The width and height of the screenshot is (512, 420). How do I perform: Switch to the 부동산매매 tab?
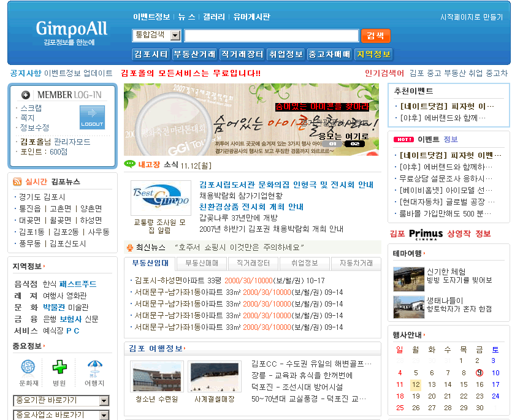tap(202, 263)
